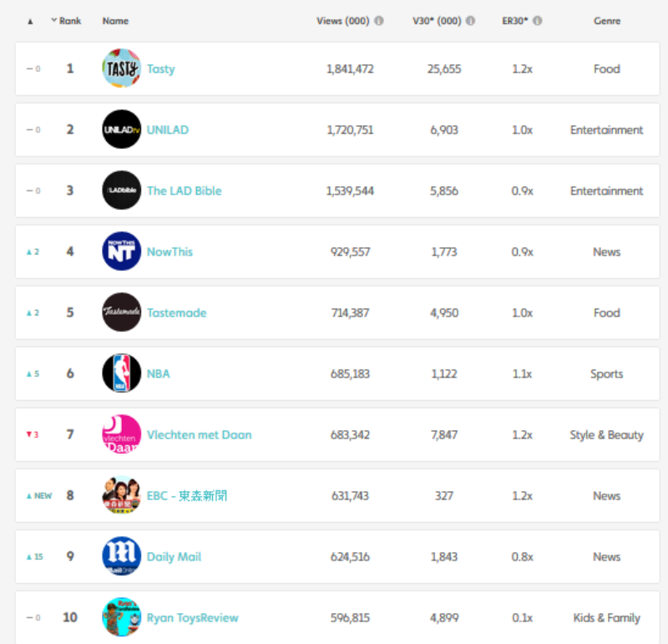Screen dimensions: 668x644
Task: Click the V30* (000) info icon
Action: [x=470, y=20]
